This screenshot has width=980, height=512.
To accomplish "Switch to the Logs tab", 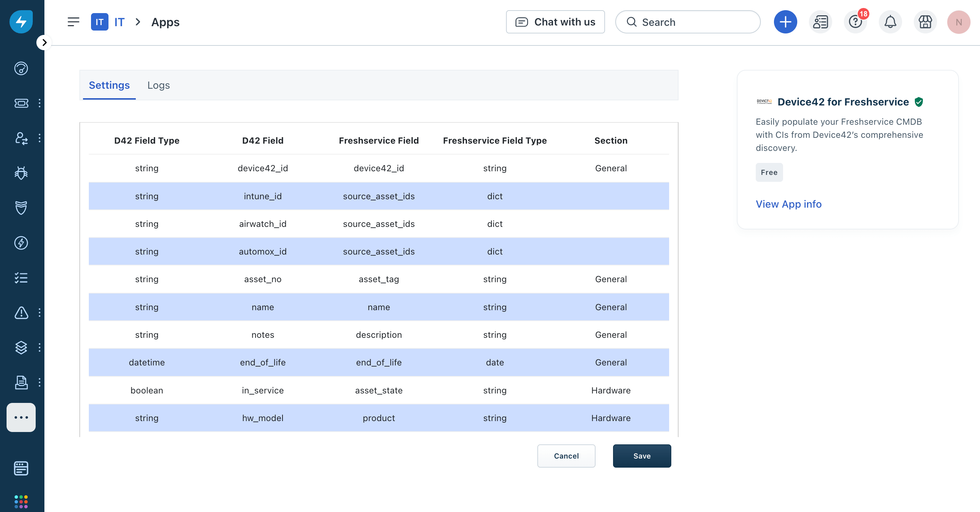I will point(158,85).
